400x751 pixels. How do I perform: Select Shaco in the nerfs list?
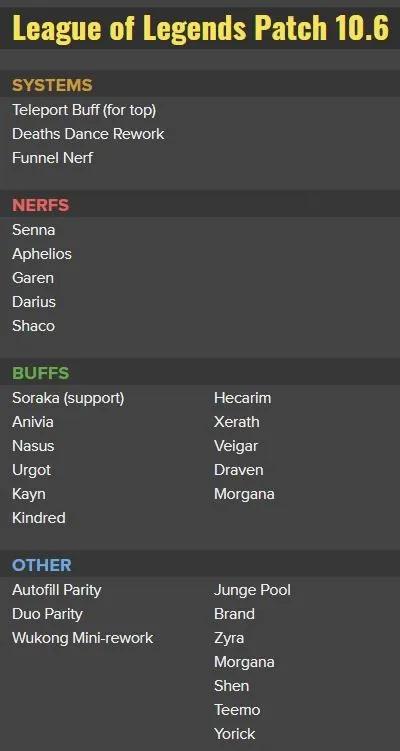click(34, 326)
